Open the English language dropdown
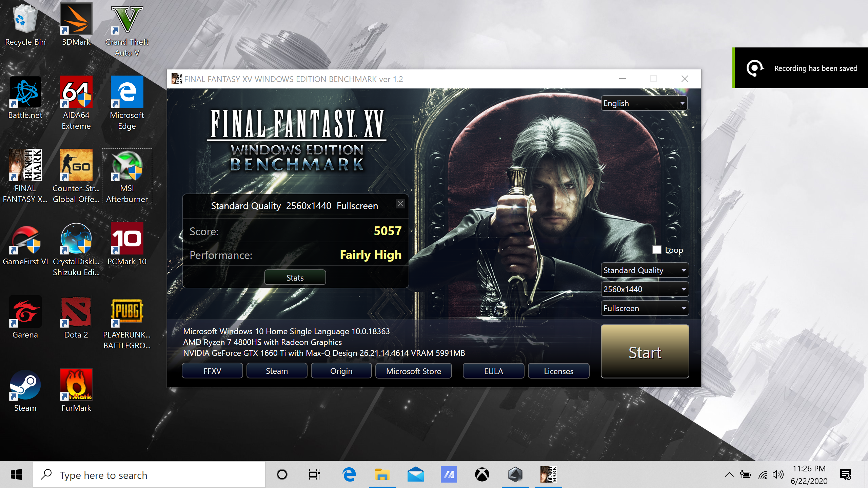 (x=644, y=103)
